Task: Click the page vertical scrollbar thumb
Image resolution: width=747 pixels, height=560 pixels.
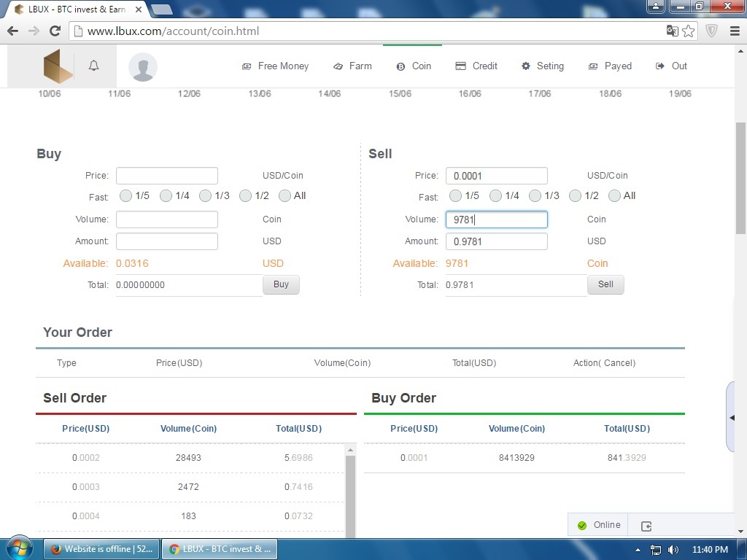Action: pos(740,178)
